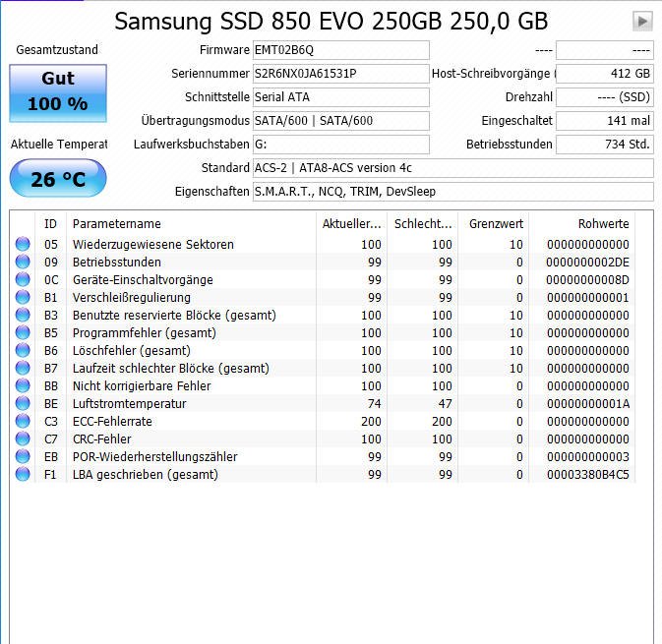Select the Verschleißregulierung parameter name
The image size is (662, 644).
click(131, 298)
